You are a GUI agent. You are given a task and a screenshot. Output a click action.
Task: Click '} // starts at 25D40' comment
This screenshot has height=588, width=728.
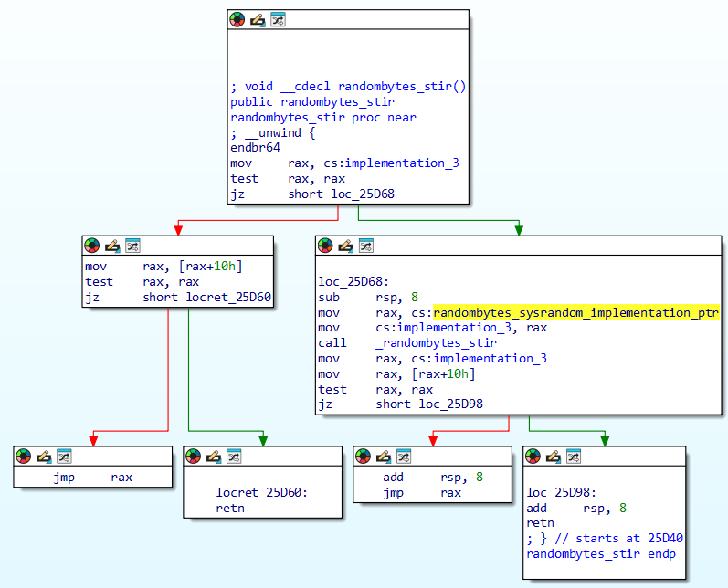point(605,539)
